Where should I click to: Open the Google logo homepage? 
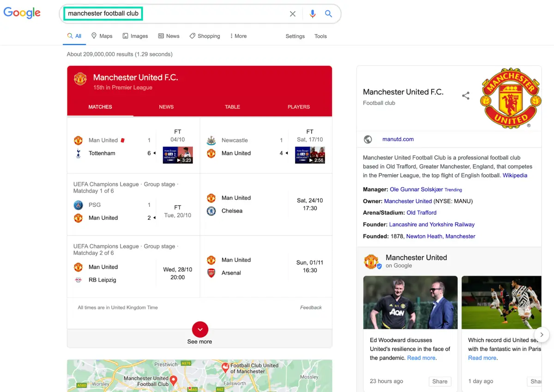point(22,13)
